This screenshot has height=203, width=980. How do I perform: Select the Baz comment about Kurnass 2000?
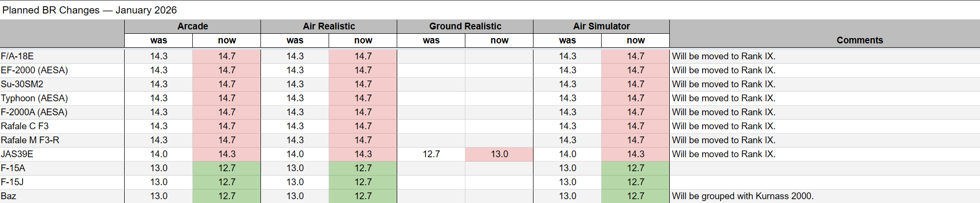tap(742, 196)
